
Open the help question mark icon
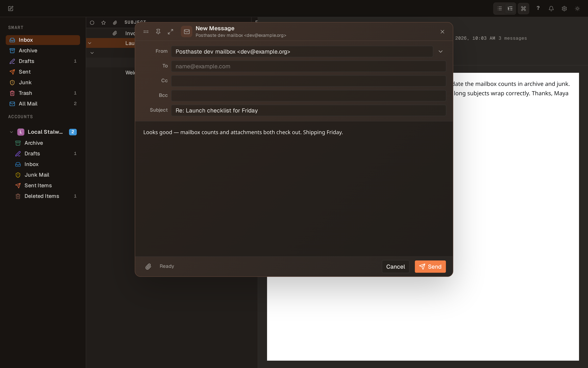[538, 9]
